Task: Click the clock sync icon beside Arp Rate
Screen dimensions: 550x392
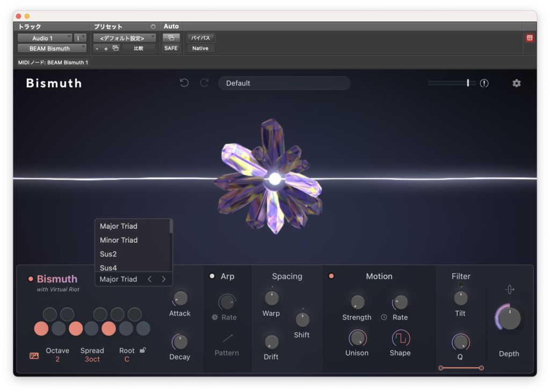Action: [x=215, y=317]
